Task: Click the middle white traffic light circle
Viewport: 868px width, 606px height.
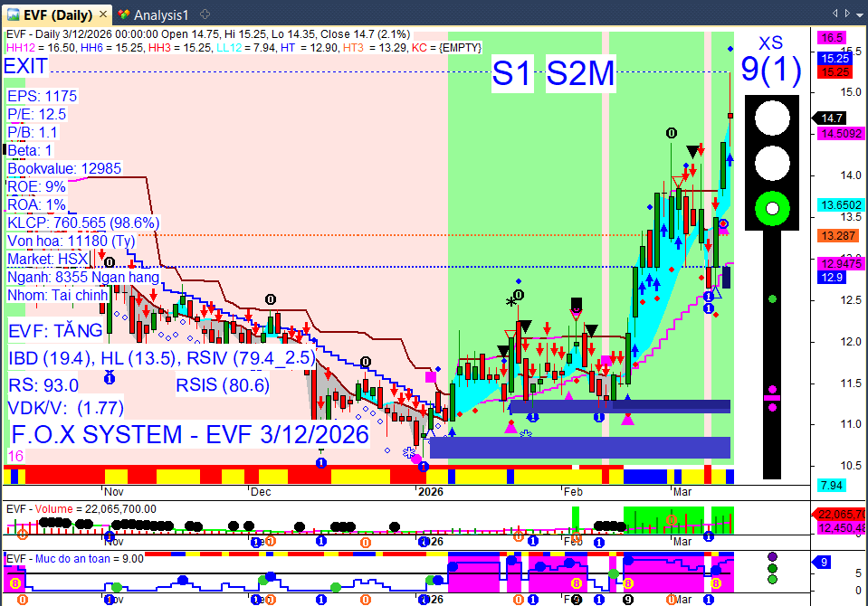Action: [772, 164]
